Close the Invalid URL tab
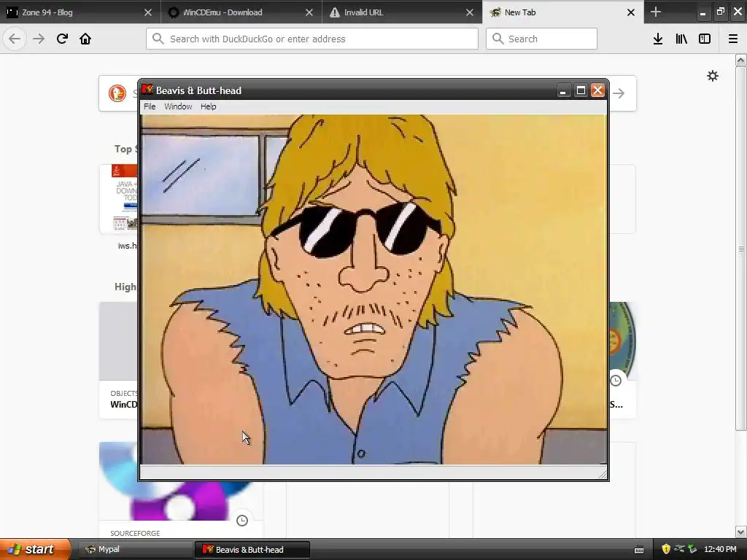Screen dimensions: 747x560 [470, 12]
